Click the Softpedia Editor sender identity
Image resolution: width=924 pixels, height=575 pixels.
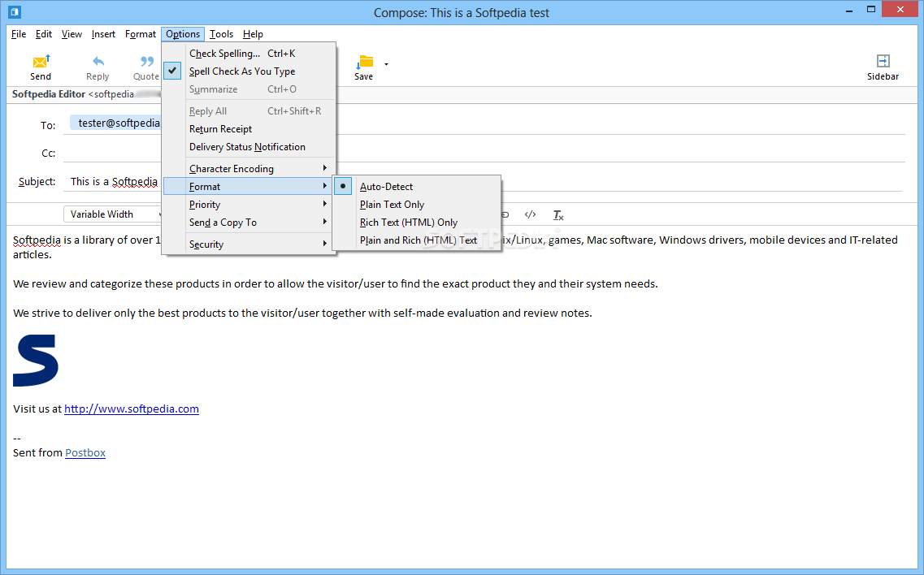click(86, 94)
